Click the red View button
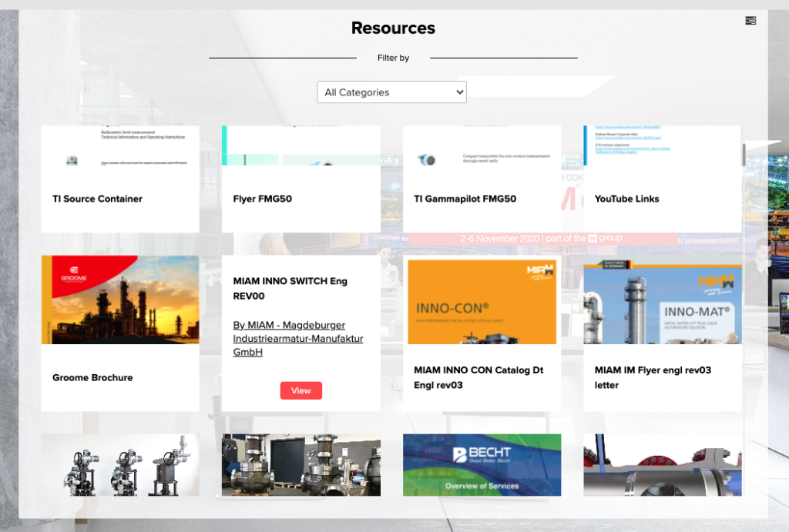 tap(301, 390)
